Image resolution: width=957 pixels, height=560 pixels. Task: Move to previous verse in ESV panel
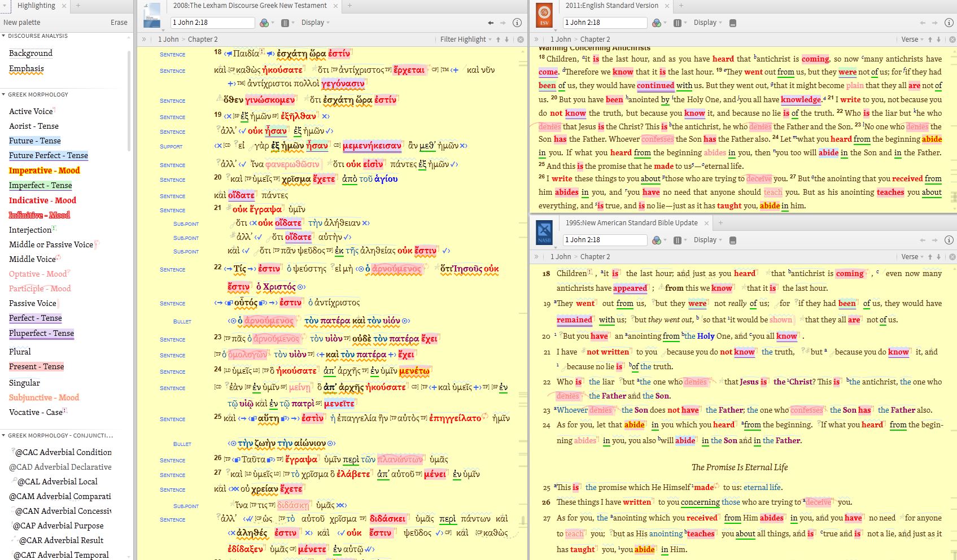tap(930, 39)
